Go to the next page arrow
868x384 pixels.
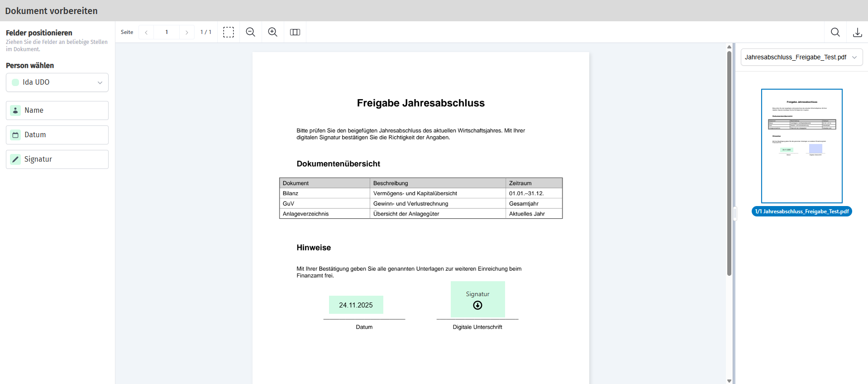(187, 32)
